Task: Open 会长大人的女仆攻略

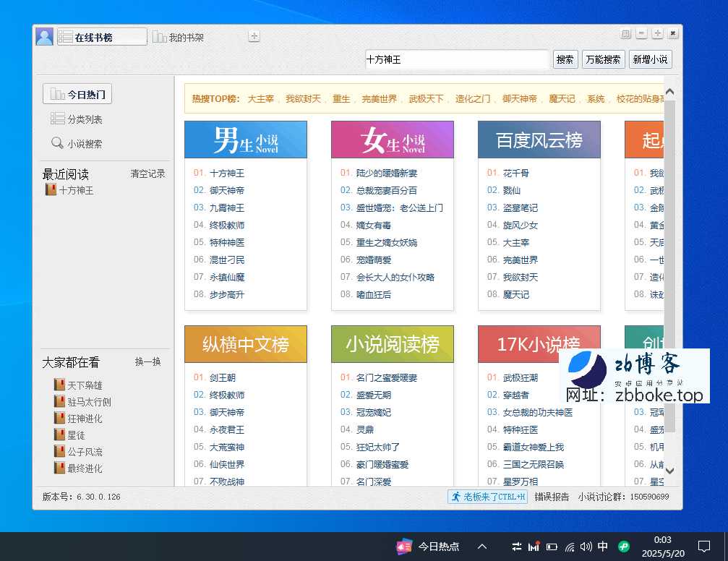Action: point(395,278)
